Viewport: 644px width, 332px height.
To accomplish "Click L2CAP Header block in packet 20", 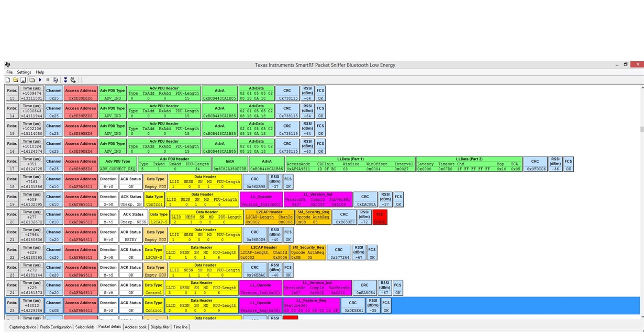I will coord(270,218).
